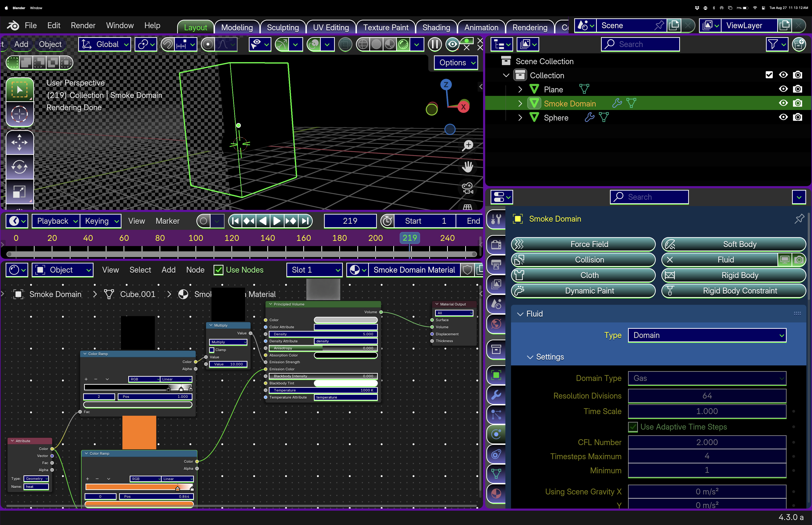Collapse the Settings subpanel

(x=530, y=357)
